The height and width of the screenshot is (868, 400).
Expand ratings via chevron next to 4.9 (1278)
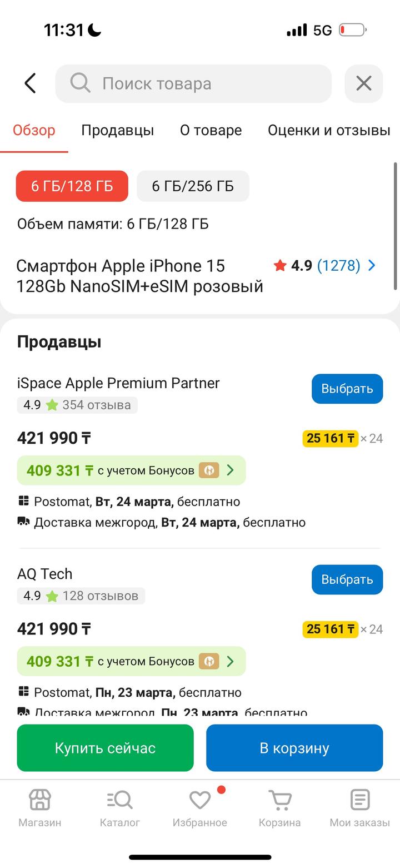pos(371,265)
